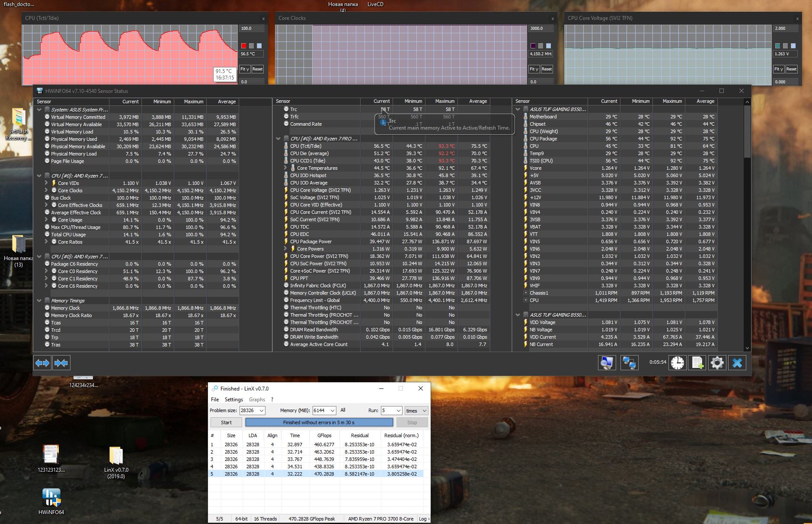Click the 2.000 maximum field in Core Voltage graph
This screenshot has width=812, height=524.
click(786, 29)
